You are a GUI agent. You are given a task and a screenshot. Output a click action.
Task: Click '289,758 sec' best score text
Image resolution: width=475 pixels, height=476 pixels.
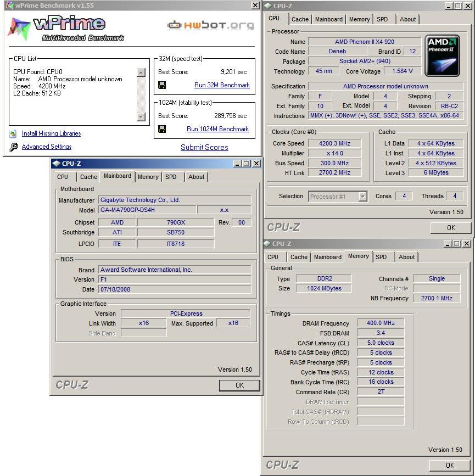click(x=230, y=116)
